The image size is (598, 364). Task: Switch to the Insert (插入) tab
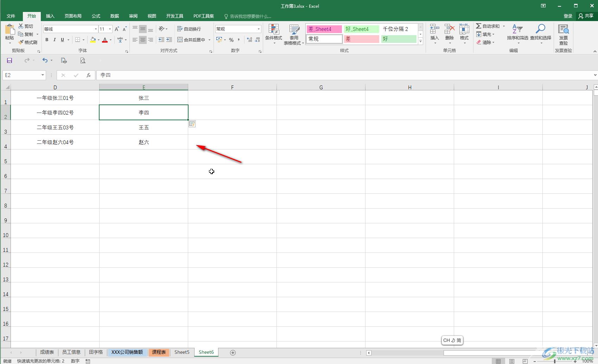[x=50, y=16]
